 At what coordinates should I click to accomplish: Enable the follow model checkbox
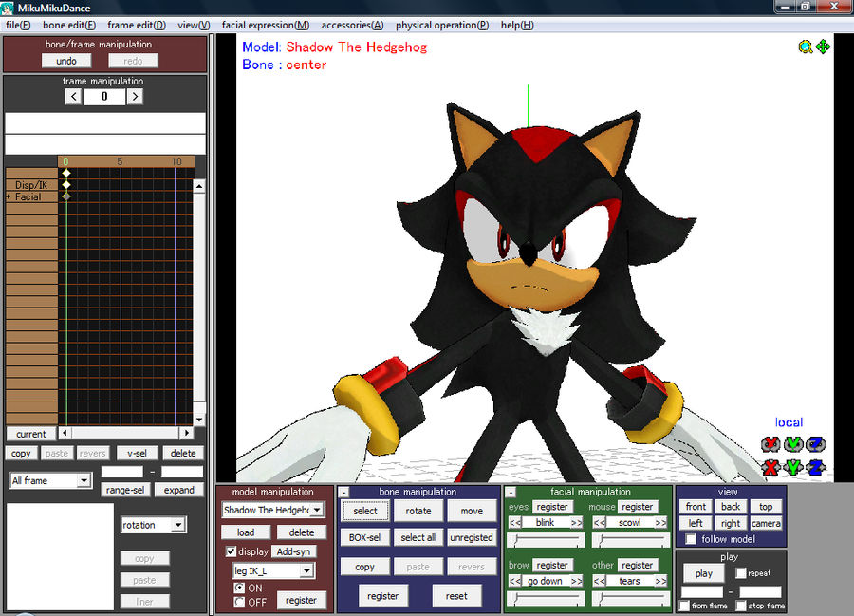tap(690, 538)
